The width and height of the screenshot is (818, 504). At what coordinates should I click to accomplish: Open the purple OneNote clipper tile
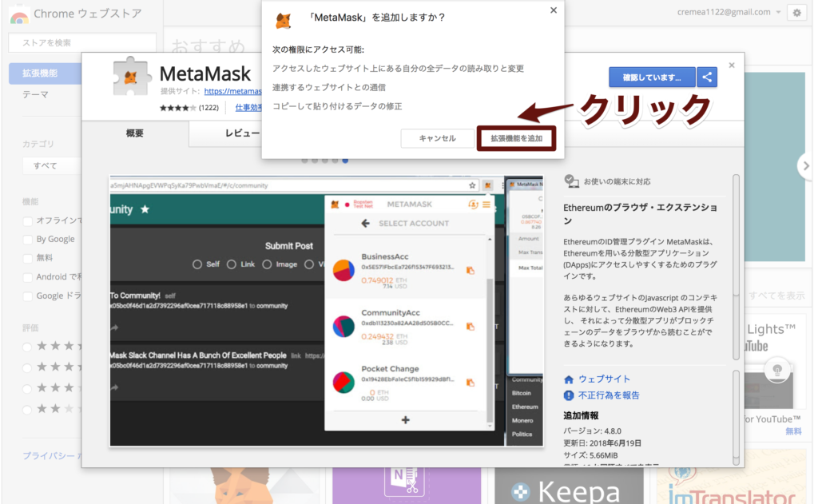[x=407, y=486]
